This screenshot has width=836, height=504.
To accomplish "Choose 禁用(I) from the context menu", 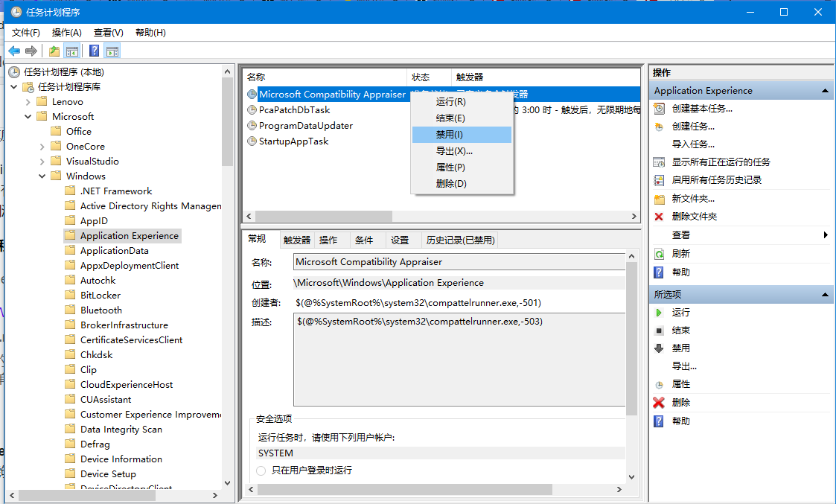I will click(447, 134).
